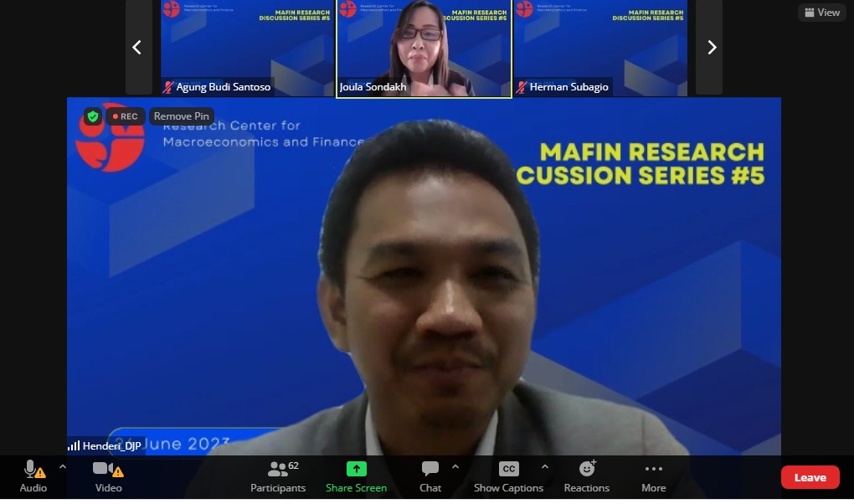Image resolution: width=854 pixels, height=504 pixels.
Task: Open the View layout menu
Action: [821, 13]
